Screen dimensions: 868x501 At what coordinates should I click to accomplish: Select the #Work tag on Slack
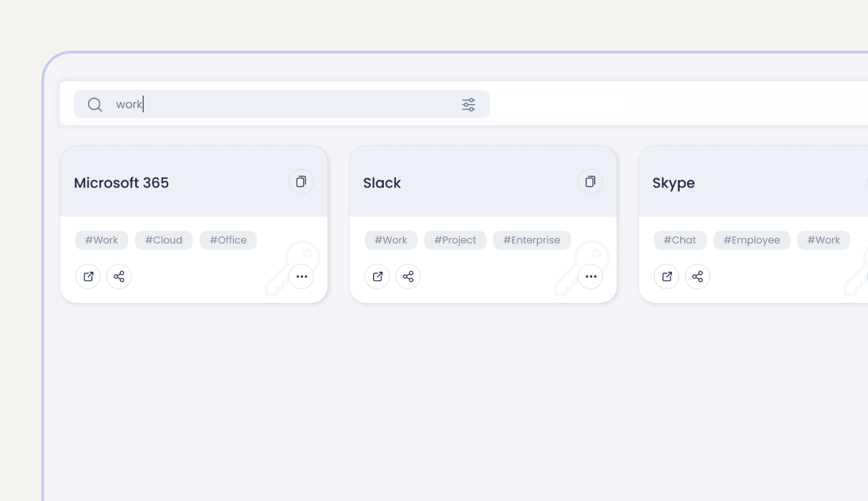tap(391, 240)
